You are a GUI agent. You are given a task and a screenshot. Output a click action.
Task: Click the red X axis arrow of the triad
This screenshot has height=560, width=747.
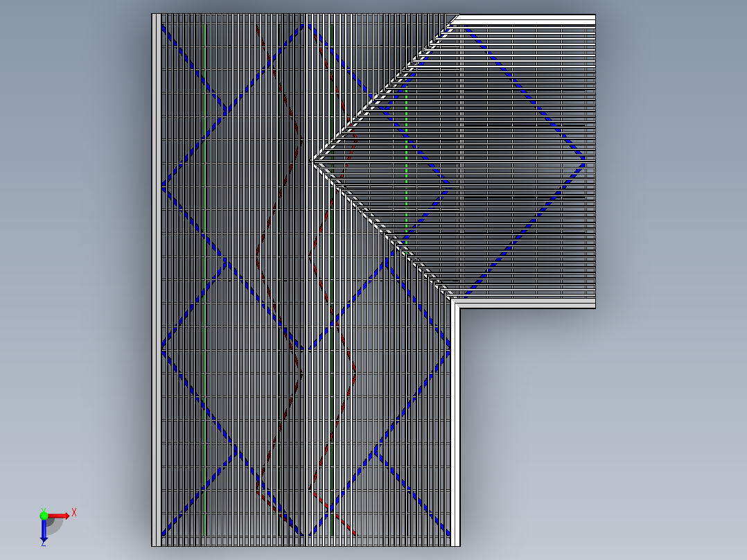point(59,516)
